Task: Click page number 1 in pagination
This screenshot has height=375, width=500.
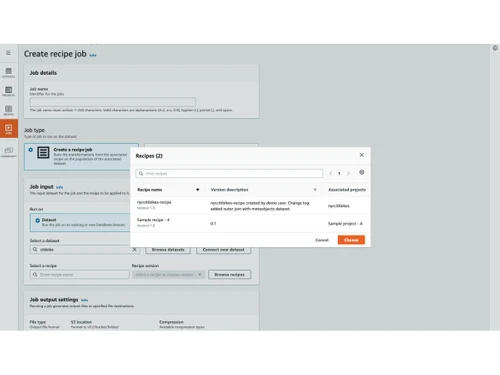Action: tap(339, 173)
